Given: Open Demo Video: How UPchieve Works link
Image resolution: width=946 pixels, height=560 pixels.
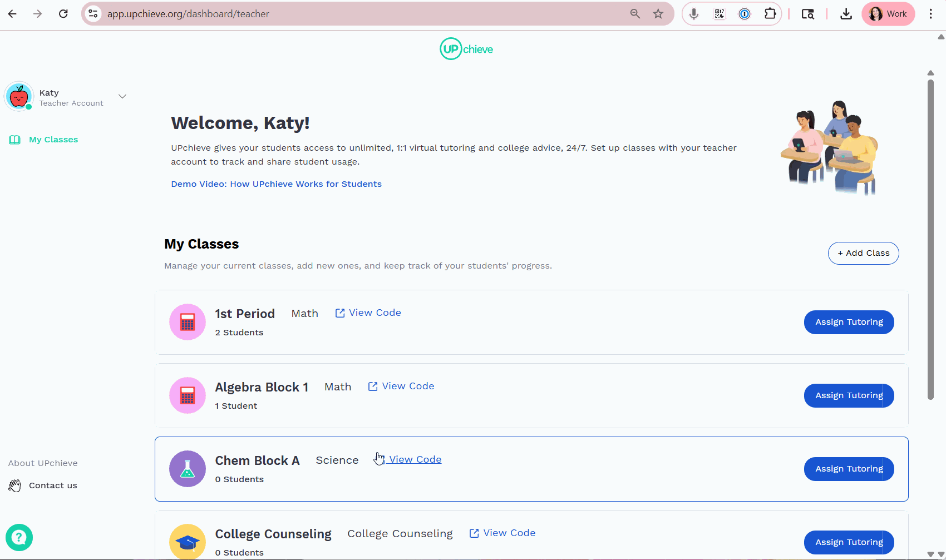Looking at the screenshot, I should [277, 184].
